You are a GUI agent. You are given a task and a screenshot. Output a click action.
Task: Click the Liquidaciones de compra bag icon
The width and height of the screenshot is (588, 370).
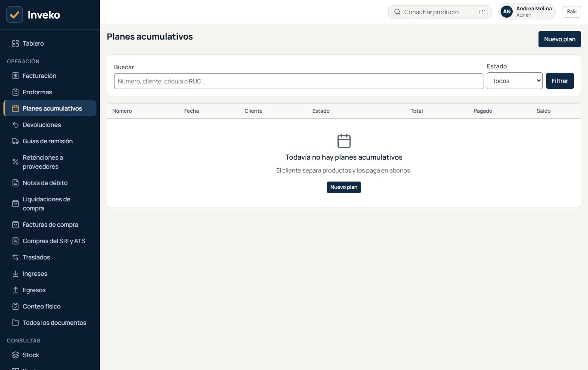tap(15, 203)
